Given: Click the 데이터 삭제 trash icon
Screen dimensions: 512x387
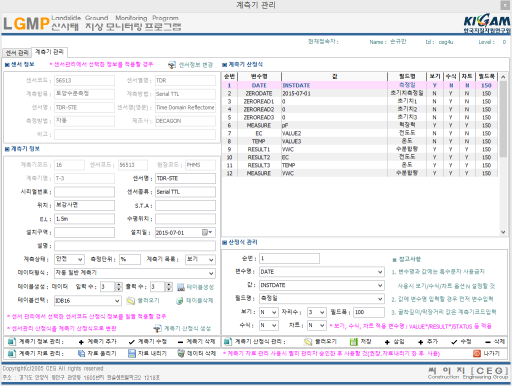Looking at the screenshot, I should click(181, 354).
